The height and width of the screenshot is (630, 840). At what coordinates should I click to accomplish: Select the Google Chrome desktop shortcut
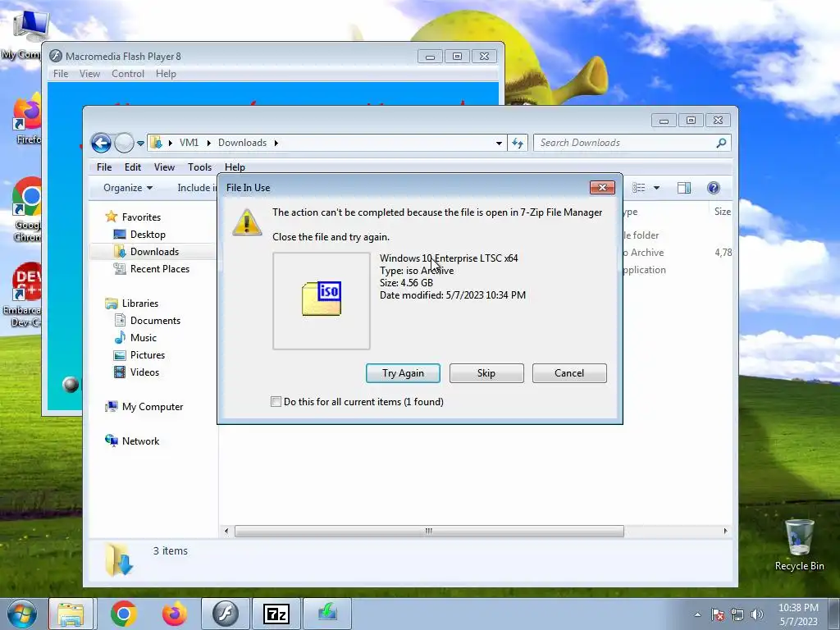coord(27,210)
